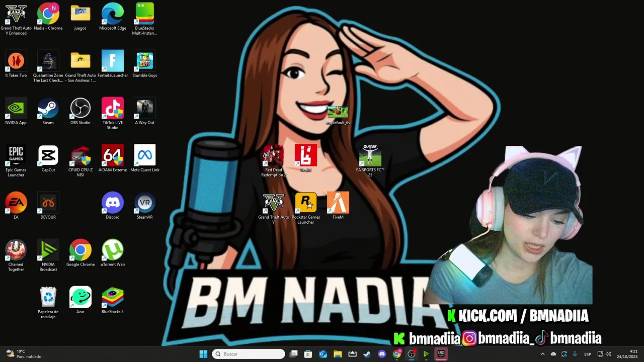Image resolution: width=644 pixels, height=362 pixels.
Task: Open Rockstar Games Launcher
Action: coord(306,208)
